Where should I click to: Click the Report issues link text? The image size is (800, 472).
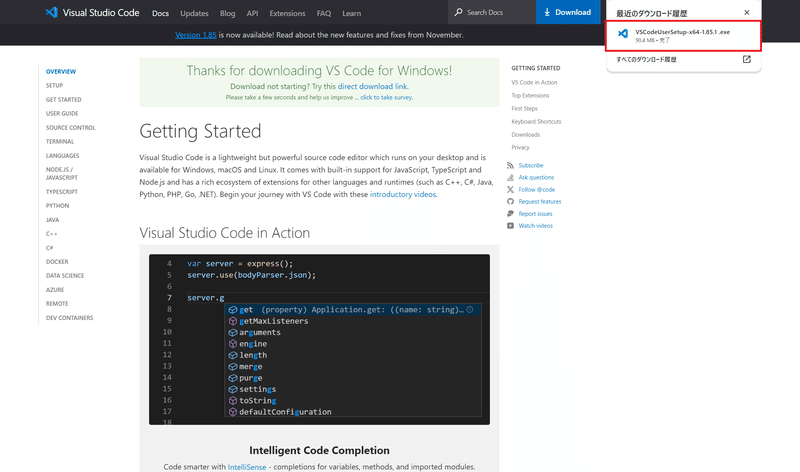tap(536, 214)
